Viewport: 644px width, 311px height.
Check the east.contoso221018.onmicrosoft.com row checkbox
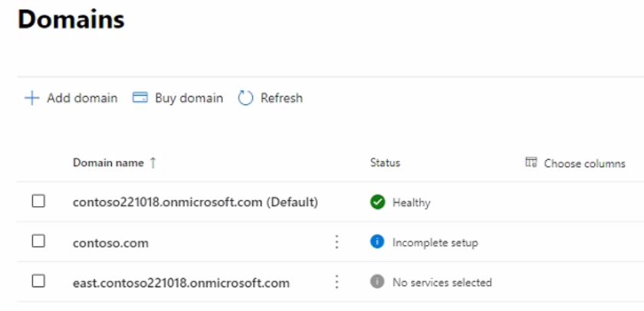point(38,281)
